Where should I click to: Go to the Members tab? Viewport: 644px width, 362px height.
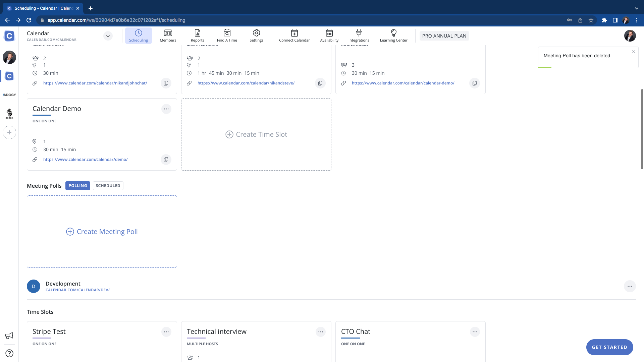168,36
